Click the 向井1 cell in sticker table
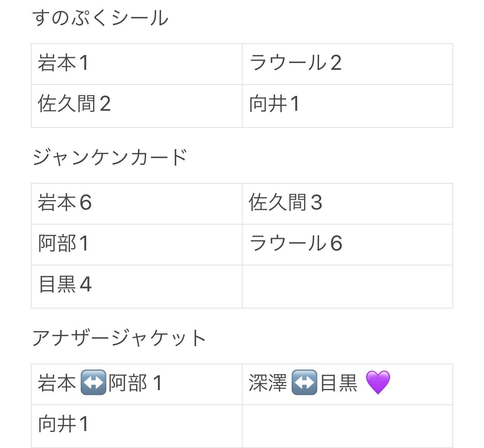The image size is (484, 448). click(347, 106)
